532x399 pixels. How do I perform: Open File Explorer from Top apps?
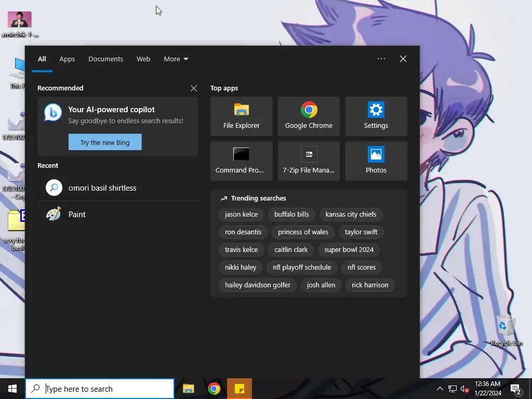(241, 116)
